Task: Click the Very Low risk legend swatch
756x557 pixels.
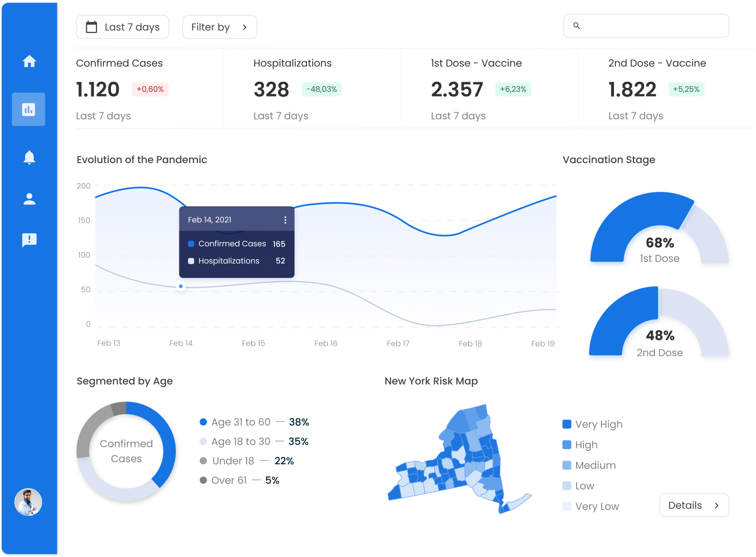Action: coord(567,506)
